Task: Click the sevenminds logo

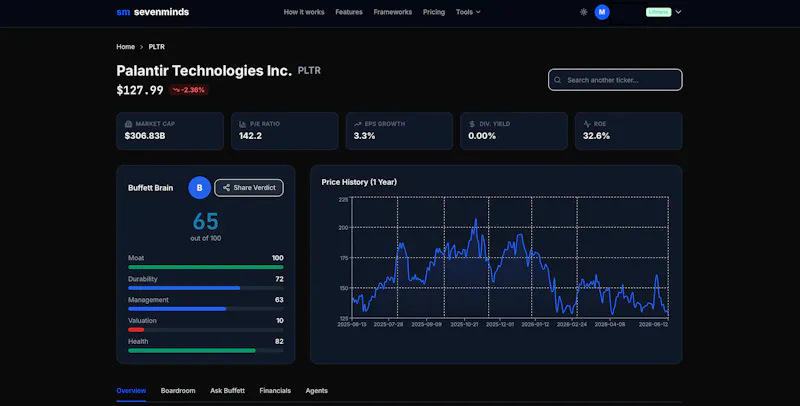Action: tap(153, 12)
